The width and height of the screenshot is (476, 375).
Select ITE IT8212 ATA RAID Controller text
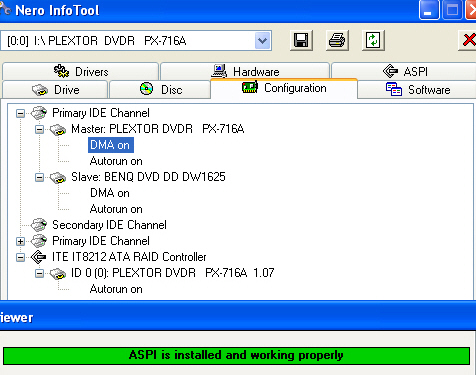pyautogui.click(x=129, y=257)
